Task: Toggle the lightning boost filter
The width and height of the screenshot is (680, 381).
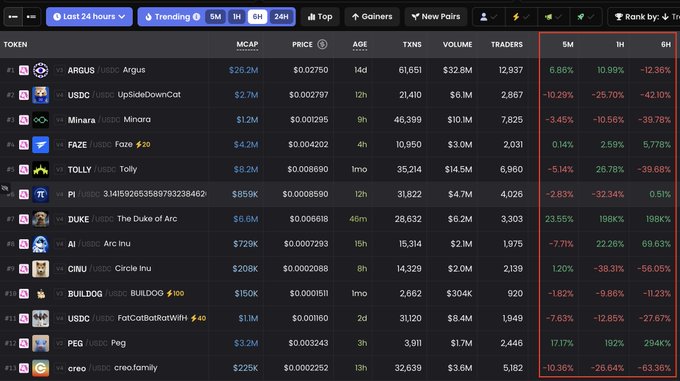Action: [520, 17]
